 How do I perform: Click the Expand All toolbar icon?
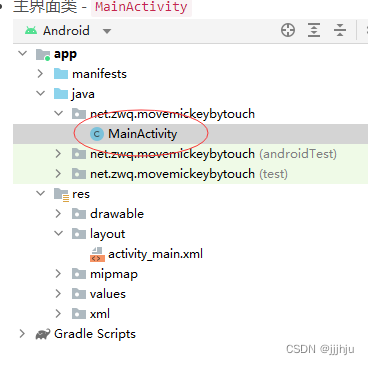pyautogui.click(x=314, y=30)
